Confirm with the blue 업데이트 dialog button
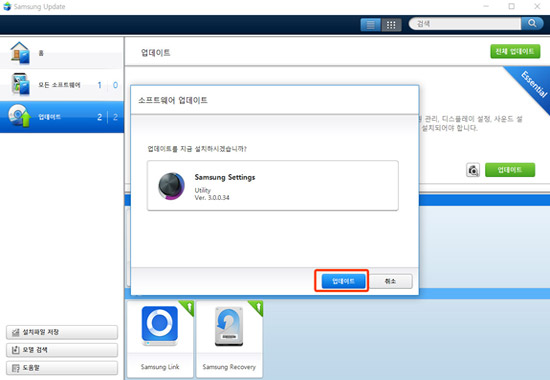This screenshot has width=550, height=380. 343,281
